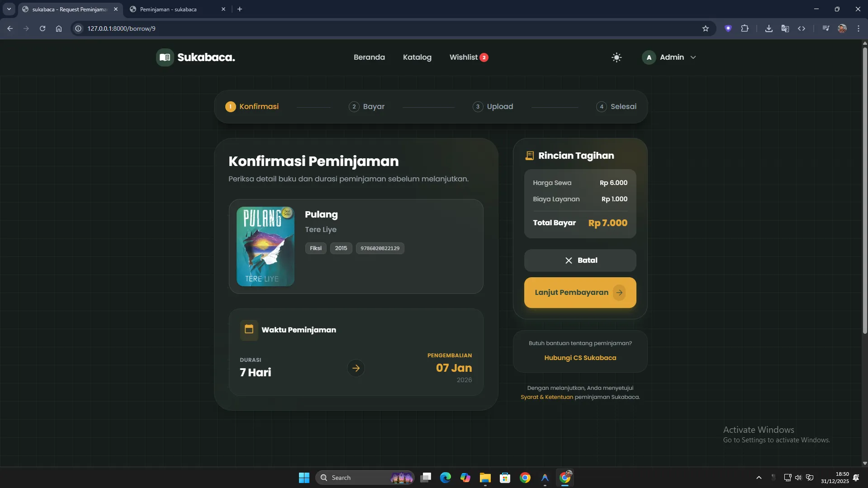Bookmark this page with the star icon

705,28
